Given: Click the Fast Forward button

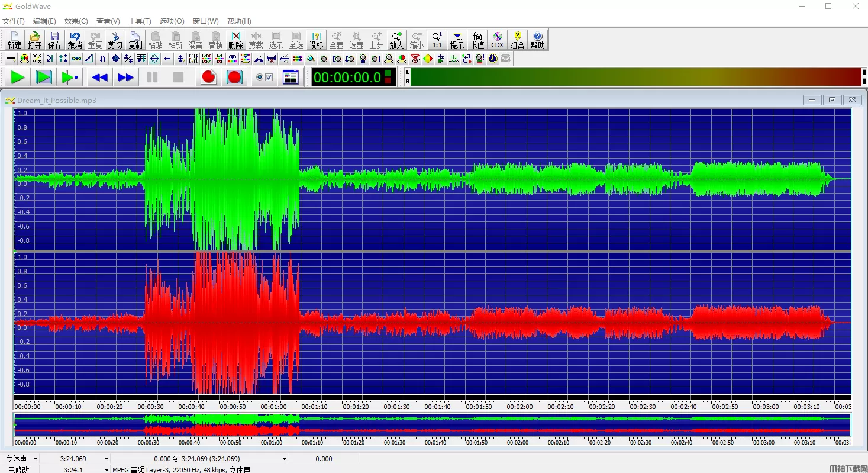Looking at the screenshot, I should tap(126, 77).
